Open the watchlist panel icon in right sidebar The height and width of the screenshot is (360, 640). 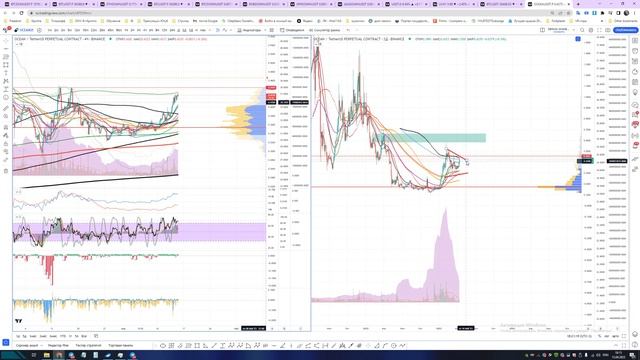pos(635,41)
